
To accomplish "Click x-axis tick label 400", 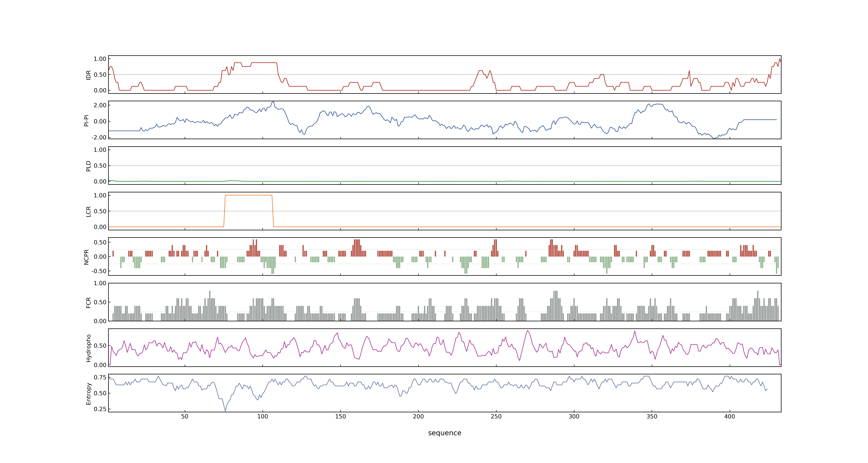I will (x=730, y=416).
